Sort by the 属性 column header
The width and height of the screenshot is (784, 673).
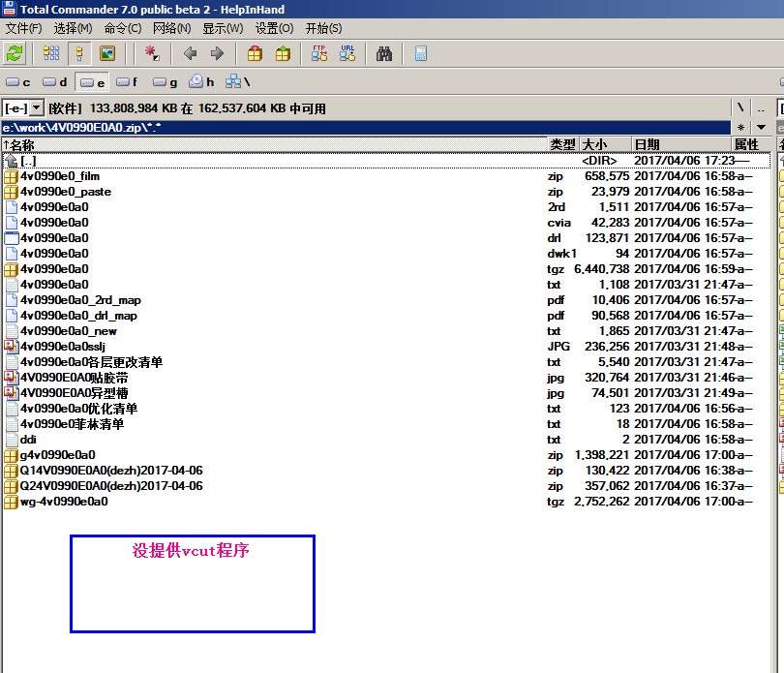tap(750, 144)
